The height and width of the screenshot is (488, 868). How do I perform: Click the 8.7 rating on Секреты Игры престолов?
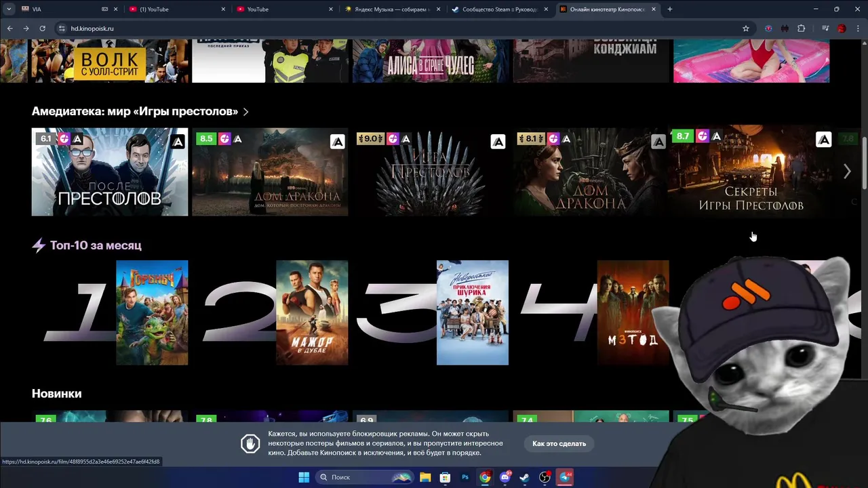(x=683, y=136)
